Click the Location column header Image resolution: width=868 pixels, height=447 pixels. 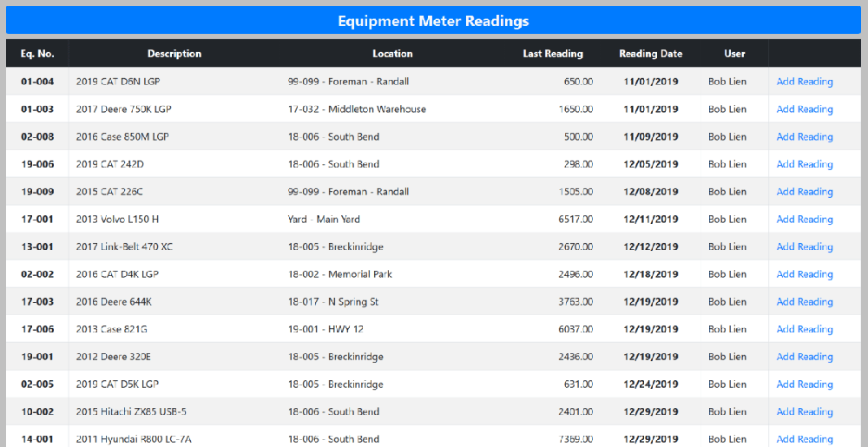click(x=392, y=54)
